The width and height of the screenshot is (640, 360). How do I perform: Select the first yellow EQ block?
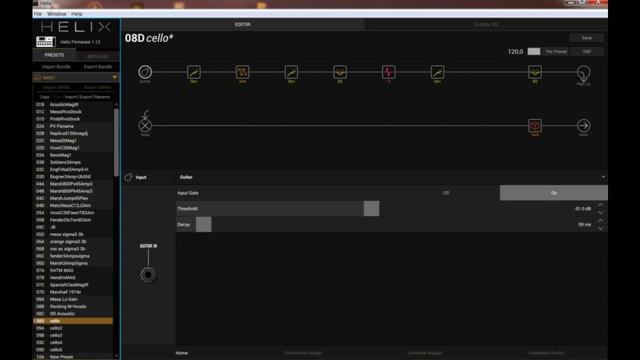tap(340, 72)
